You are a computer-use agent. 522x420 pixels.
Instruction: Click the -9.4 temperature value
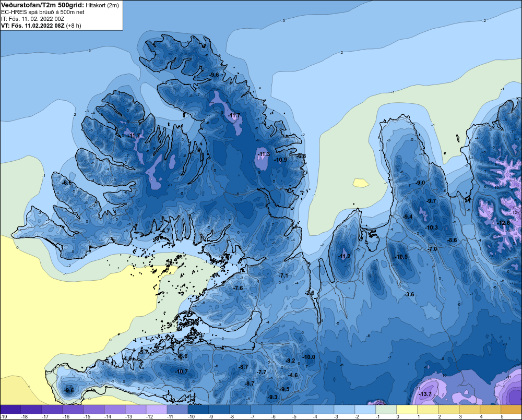coord(408,217)
